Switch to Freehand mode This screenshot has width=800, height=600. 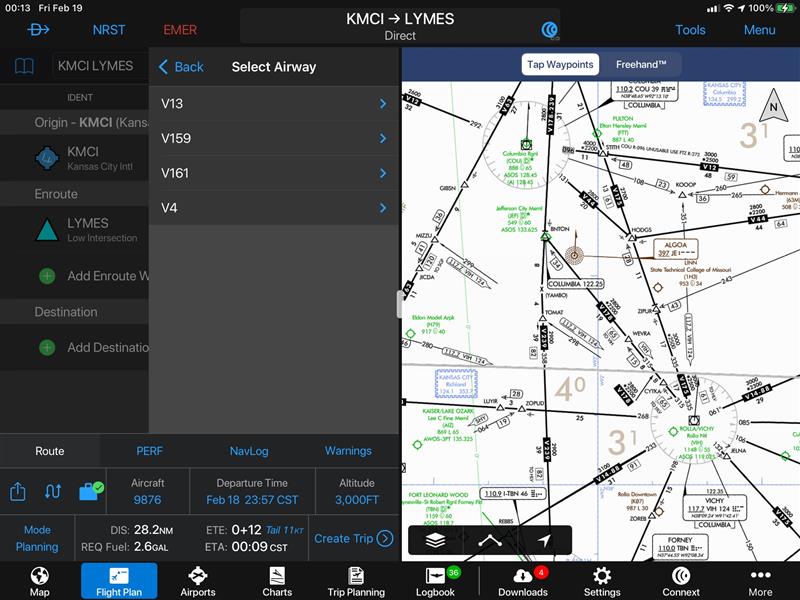[x=641, y=65]
